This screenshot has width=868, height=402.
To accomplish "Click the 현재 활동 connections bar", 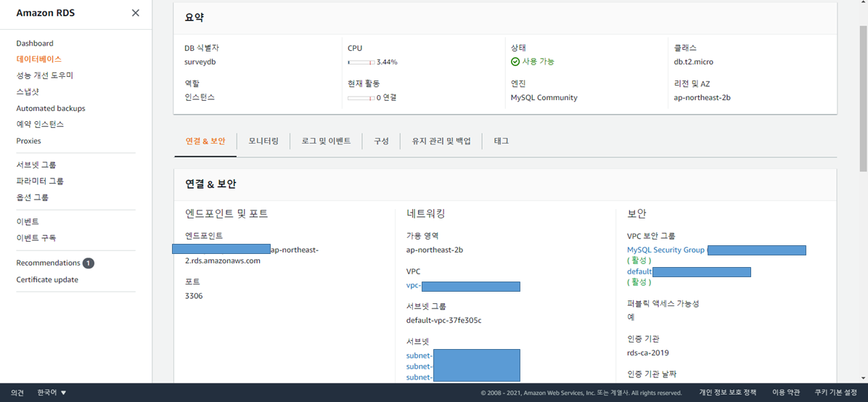I will coord(361,98).
